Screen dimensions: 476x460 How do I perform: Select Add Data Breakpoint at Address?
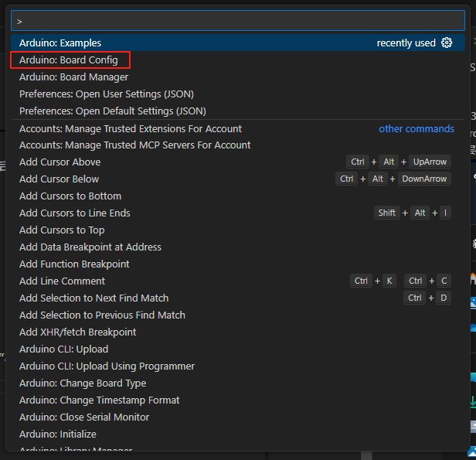pyautogui.click(x=238, y=247)
